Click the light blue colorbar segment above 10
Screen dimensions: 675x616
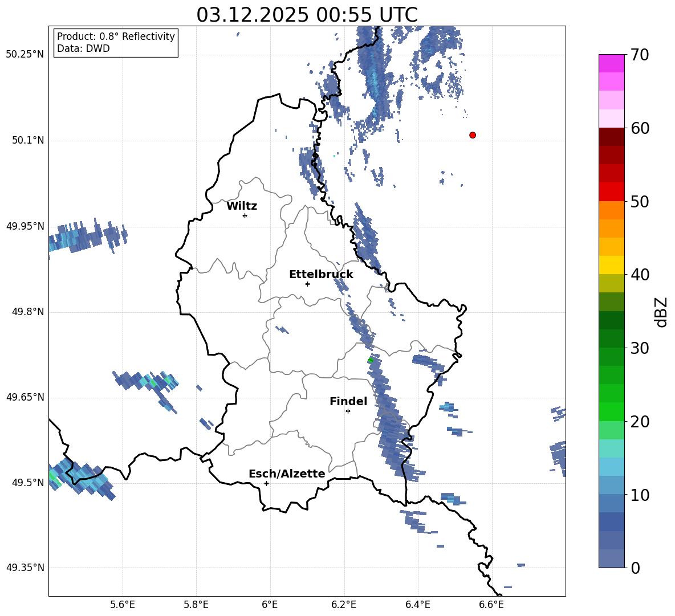(611, 467)
